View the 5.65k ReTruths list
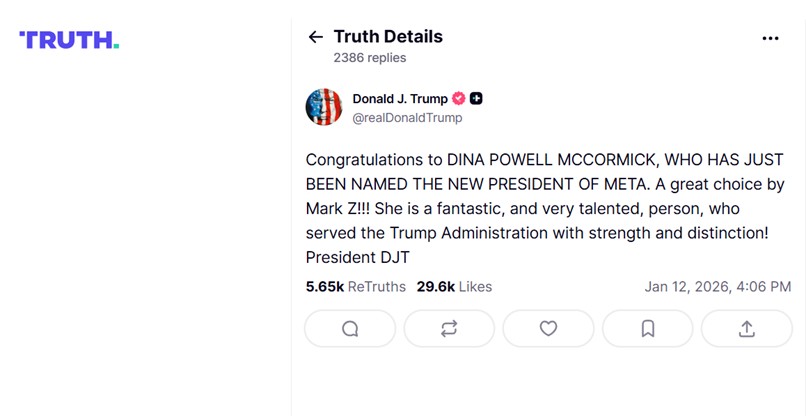 pyautogui.click(x=356, y=287)
